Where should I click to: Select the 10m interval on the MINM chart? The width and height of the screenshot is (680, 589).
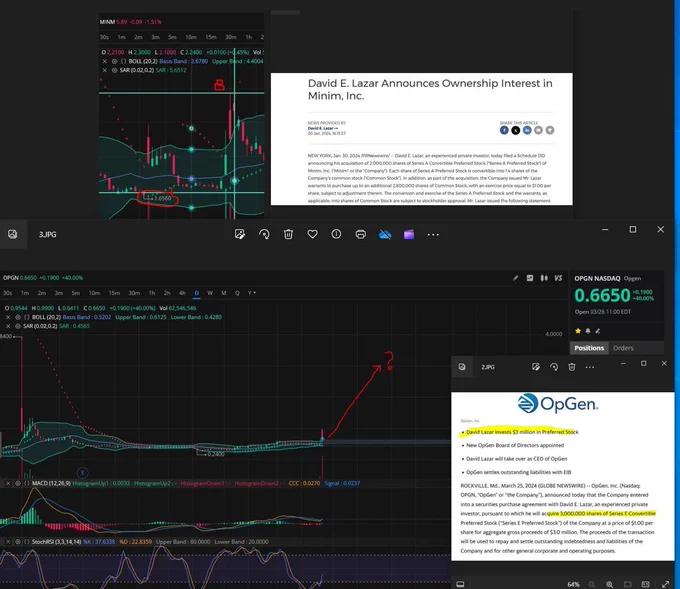pyautogui.click(x=190, y=37)
